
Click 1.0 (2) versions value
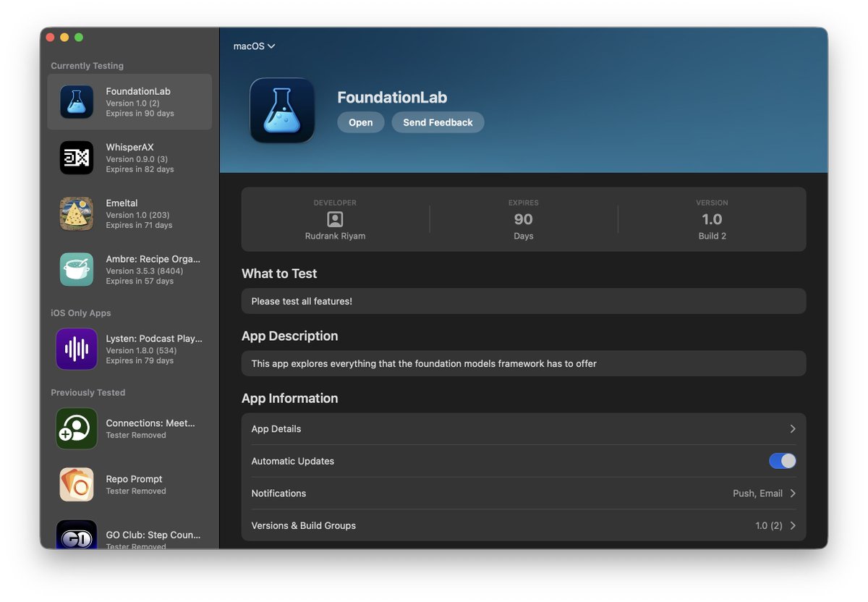(x=768, y=526)
